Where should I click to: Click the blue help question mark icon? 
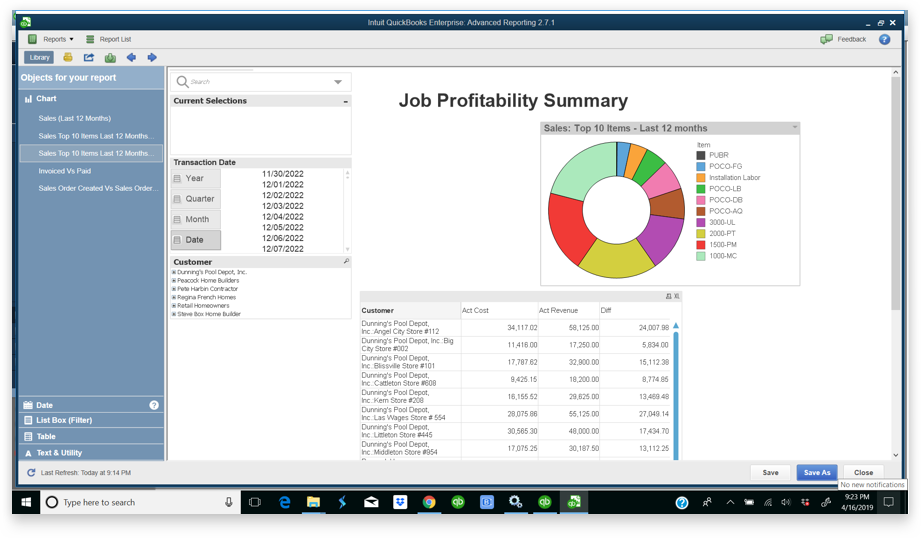884,39
